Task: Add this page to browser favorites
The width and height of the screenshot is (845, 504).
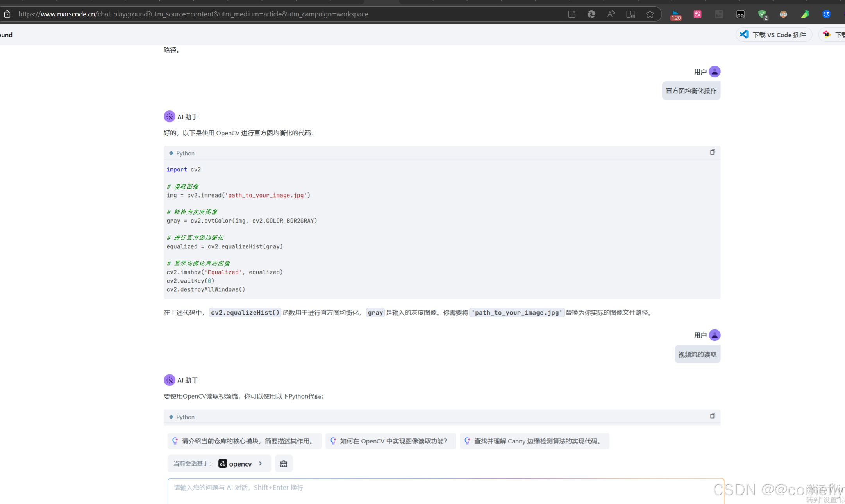Action: pos(650,14)
